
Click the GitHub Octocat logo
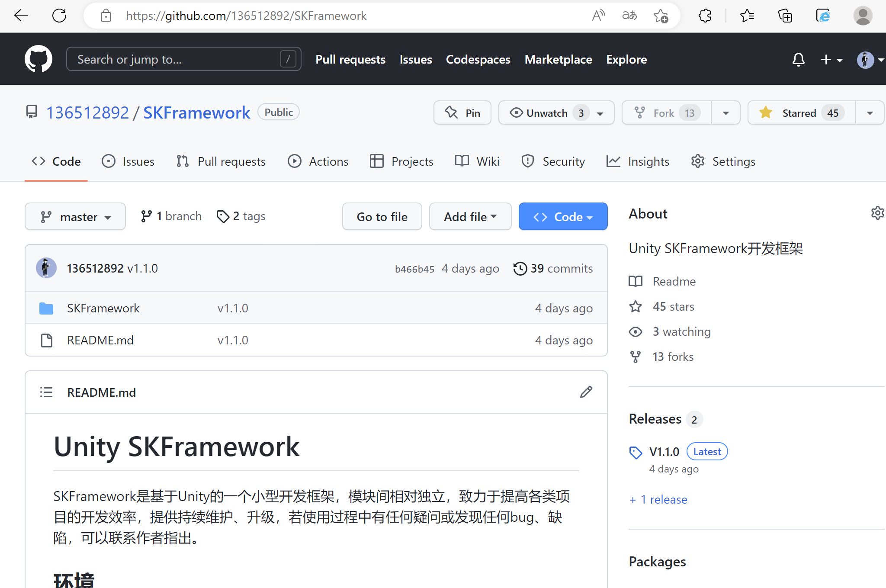coord(39,59)
